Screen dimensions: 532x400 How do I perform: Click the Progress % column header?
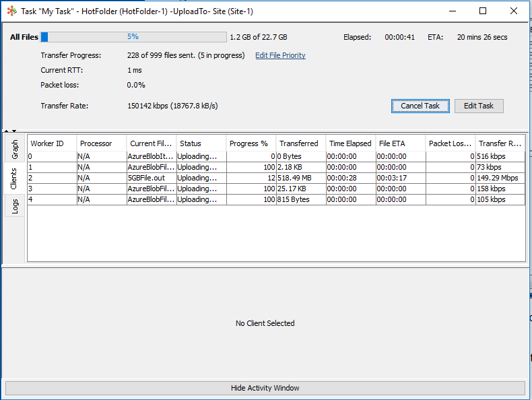pyautogui.click(x=251, y=143)
